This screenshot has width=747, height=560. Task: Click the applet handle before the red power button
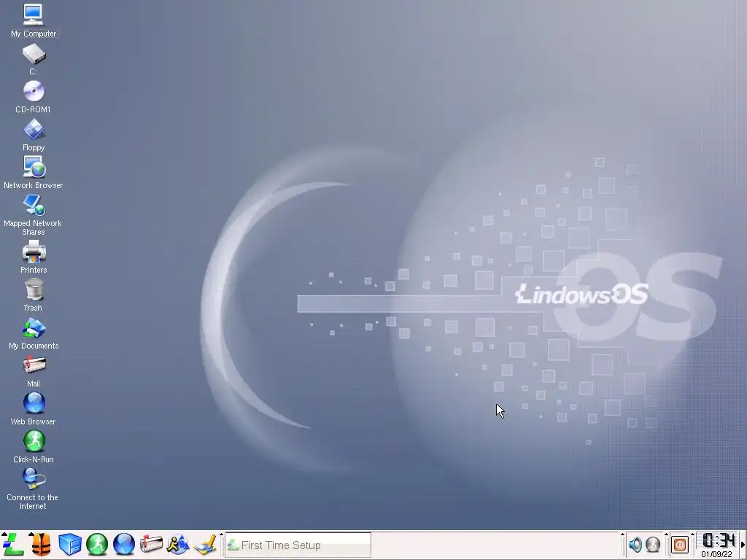pyautogui.click(x=666, y=545)
